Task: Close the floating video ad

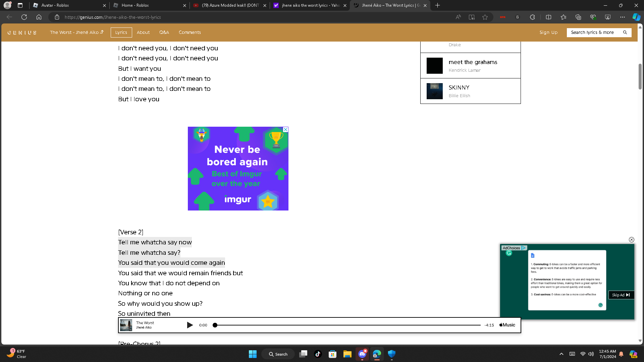Action: tap(632, 240)
